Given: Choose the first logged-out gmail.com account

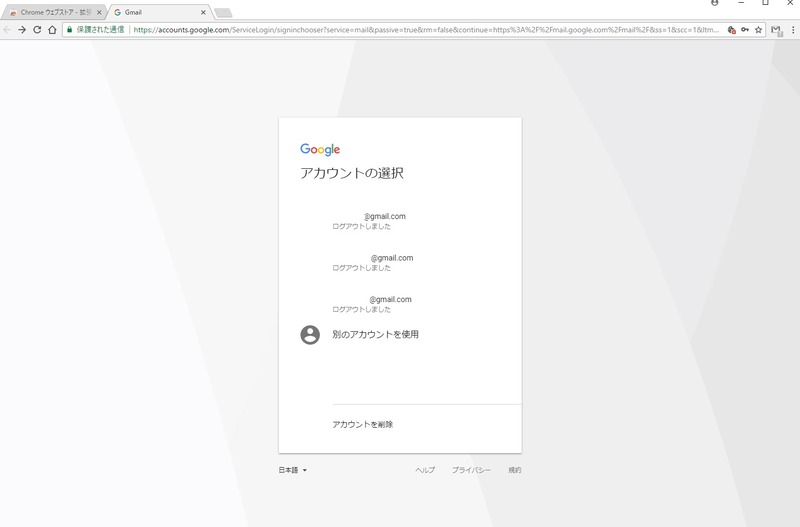Looking at the screenshot, I should (400, 221).
